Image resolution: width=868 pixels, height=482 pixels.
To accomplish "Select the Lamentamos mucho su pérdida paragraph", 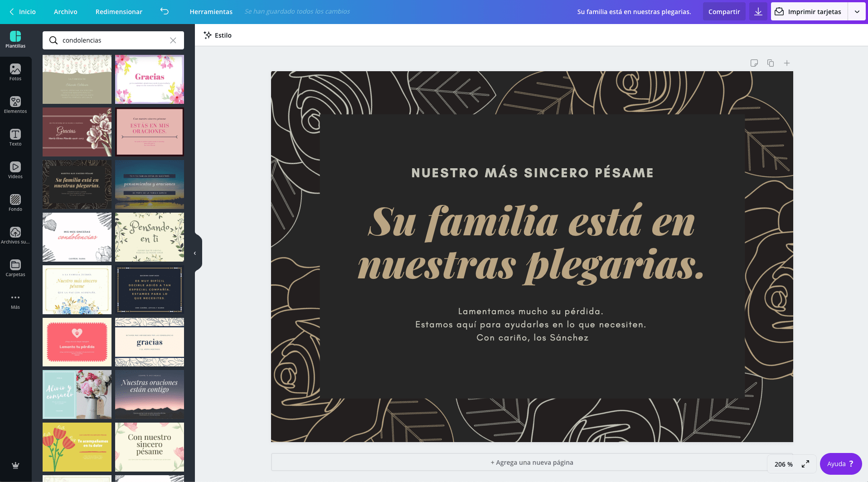I will [531, 325].
